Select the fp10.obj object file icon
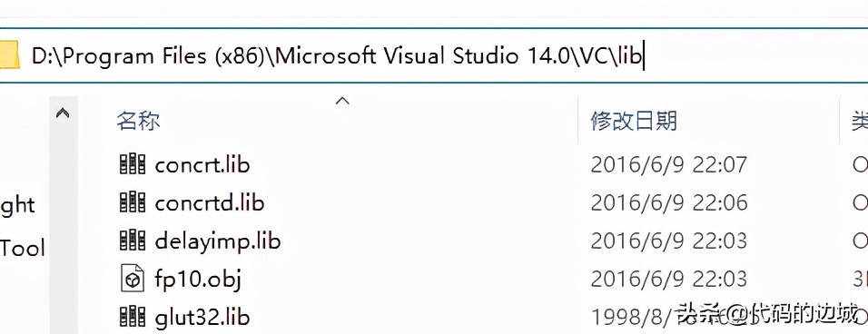This screenshot has height=334, width=868. coord(133,278)
